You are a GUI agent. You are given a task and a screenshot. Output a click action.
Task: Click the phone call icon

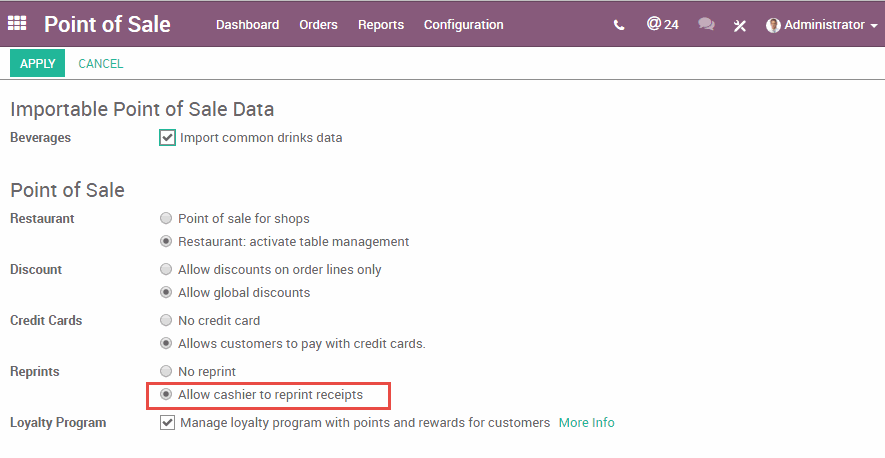619,25
